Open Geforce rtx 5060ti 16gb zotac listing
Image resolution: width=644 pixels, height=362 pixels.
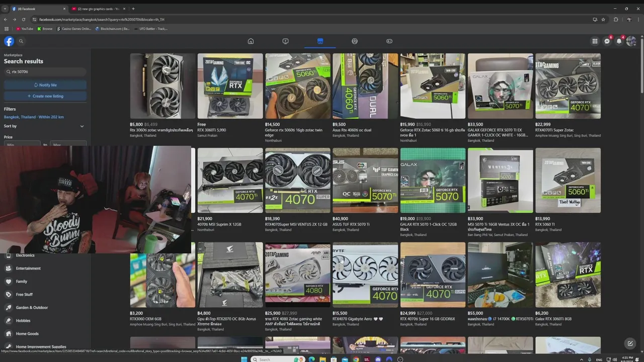click(298, 86)
